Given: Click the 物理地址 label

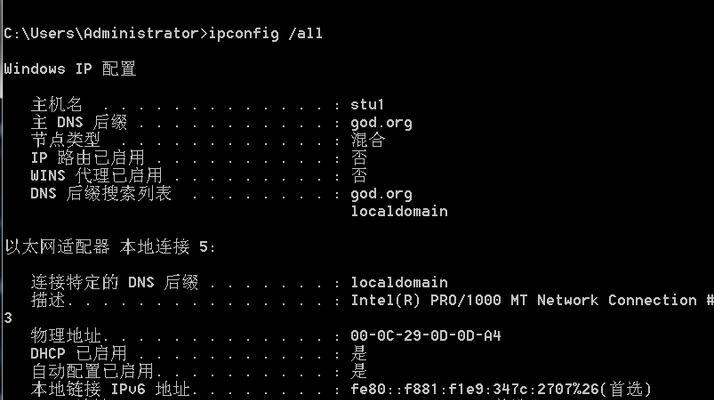Looking at the screenshot, I should pyautogui.click(x=66, y=336).
